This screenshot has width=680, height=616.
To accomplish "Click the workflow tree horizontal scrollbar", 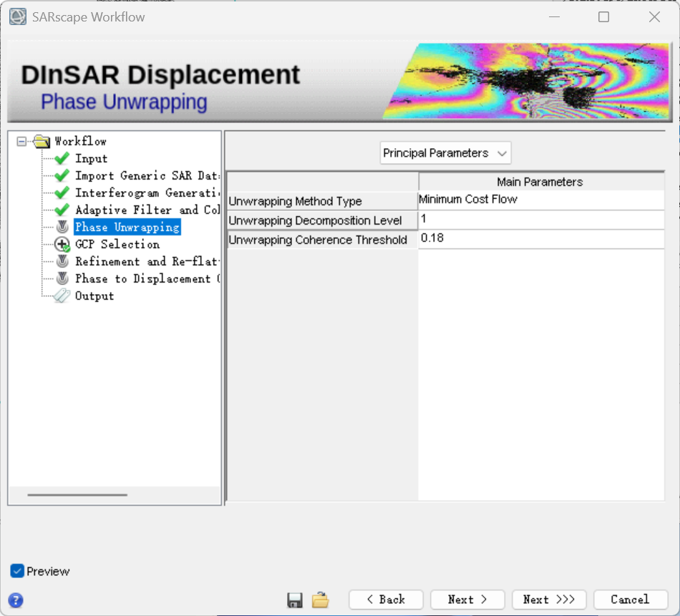I will click(x=77, y=494).
